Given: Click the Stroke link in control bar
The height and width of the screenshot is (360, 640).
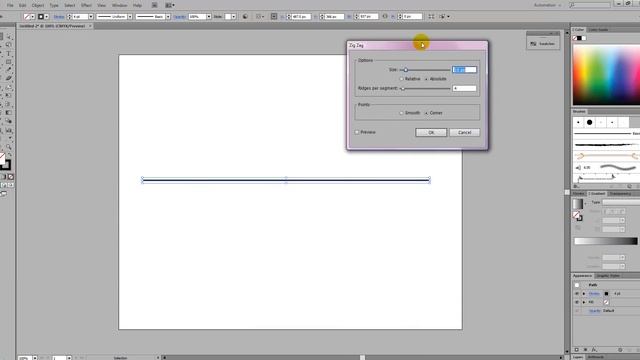Looking at the screenshot, I should click(59, 17).
